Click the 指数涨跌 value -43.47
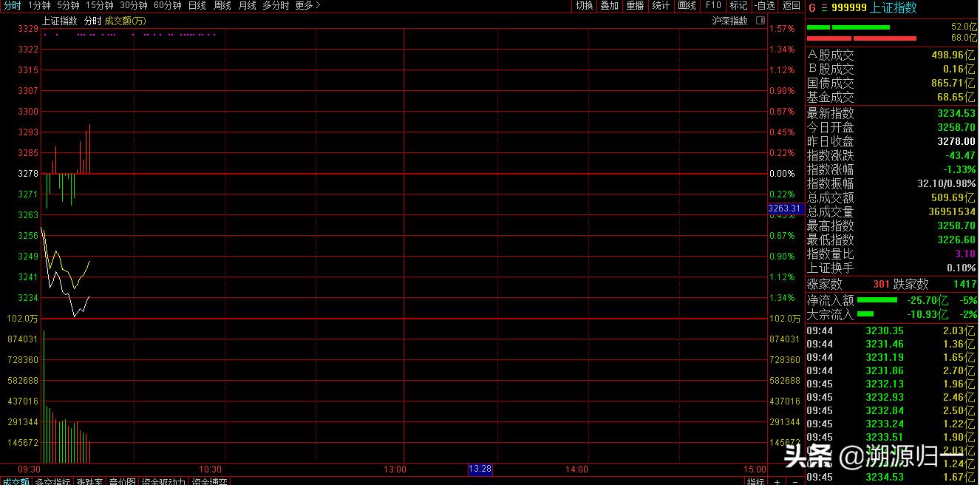 961,155
